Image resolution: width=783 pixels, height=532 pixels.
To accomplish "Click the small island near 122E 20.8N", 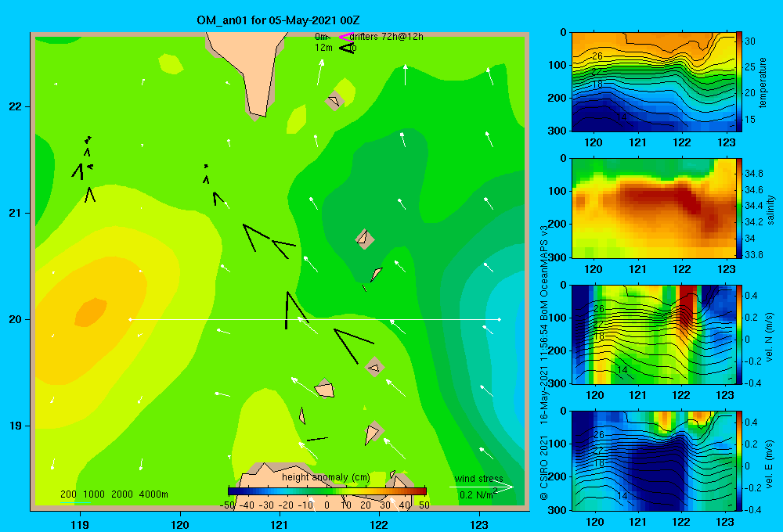I will tap(365, 239).
